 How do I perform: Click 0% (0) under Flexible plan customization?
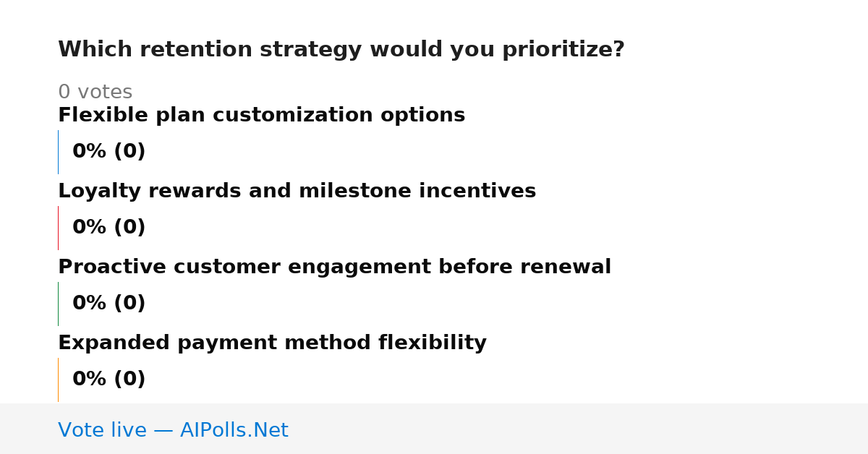(x=109, y=152)
